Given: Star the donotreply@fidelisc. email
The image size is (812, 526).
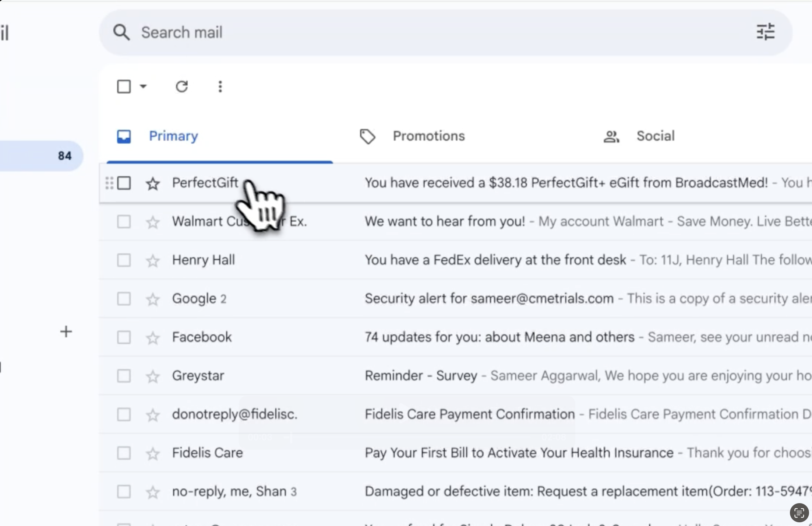Looking at the screenshot, I should 153,415.
